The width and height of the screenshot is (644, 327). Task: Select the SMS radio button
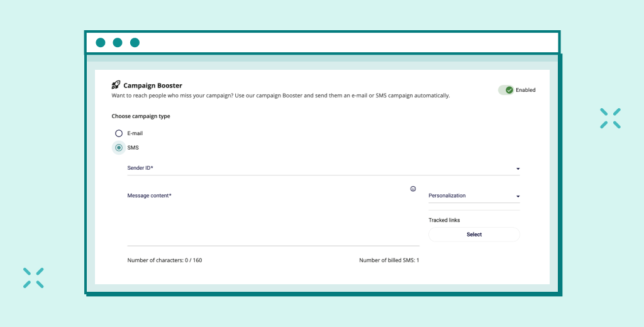click(119, 148)
